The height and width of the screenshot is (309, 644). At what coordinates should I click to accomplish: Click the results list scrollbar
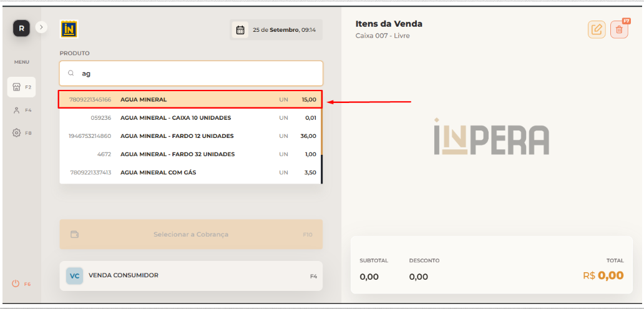click(321, 146)
